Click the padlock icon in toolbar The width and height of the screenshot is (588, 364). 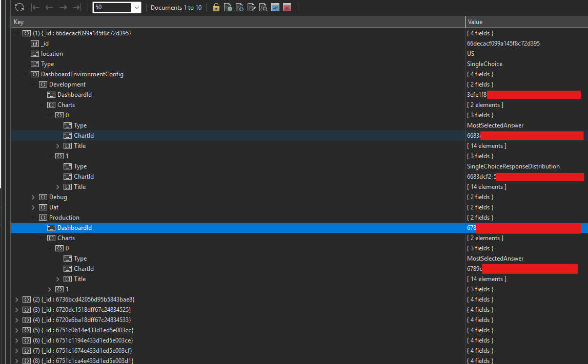tap(216, 7)
